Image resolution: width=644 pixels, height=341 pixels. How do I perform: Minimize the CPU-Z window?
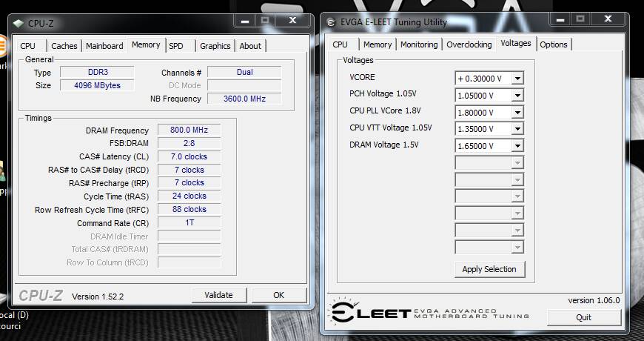pyautogui.click(x=244, y=21)
